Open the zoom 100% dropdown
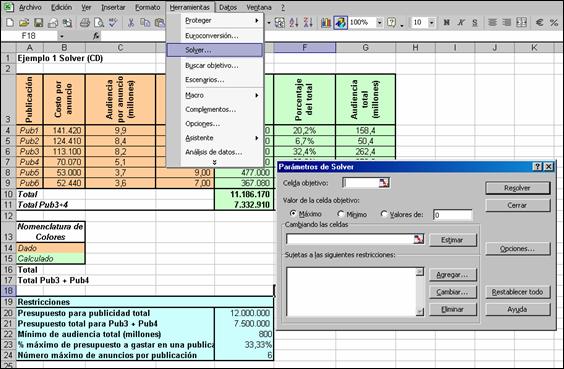The height and width of the screenshot is (369, 564). pos(379,23)
